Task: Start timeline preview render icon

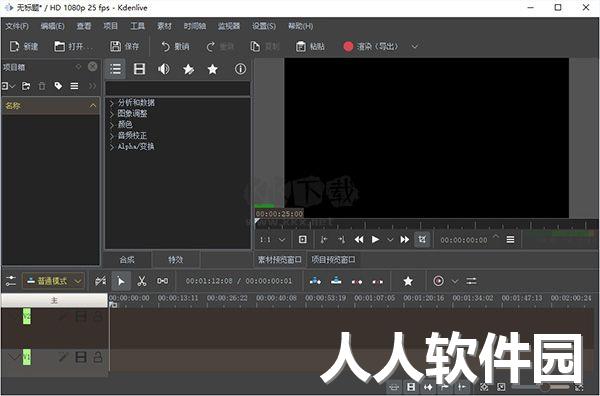Action: pyautogui.click(x=439, y=281)
